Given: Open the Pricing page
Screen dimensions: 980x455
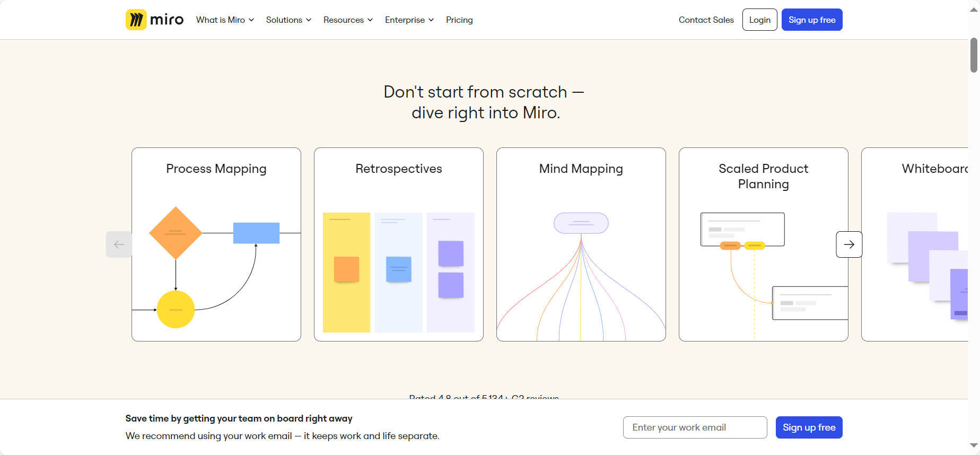Looking at the screenshot, I should click(459, 20).
